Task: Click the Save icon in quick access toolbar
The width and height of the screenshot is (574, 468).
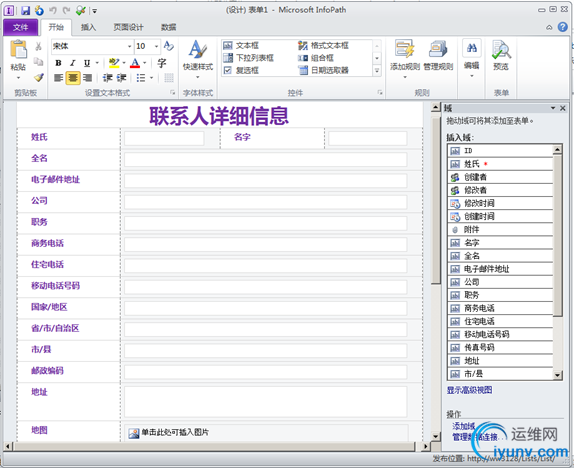Action: click(x=25, y=11)
